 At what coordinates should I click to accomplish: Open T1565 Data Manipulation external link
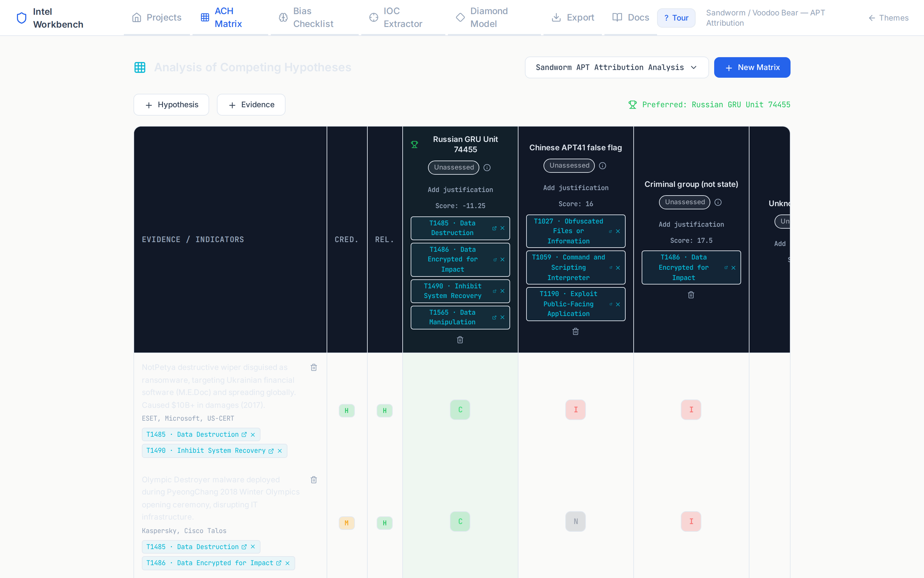[494, 317]
